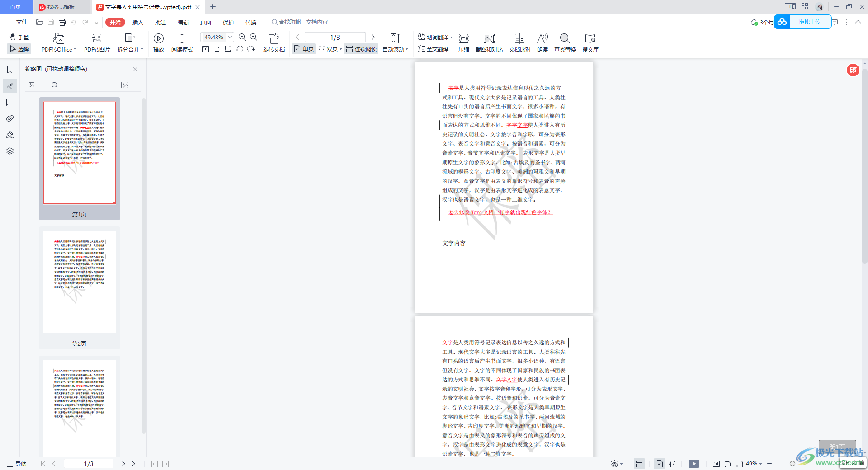This screenshot has height=470, width=868.
Task: Go to previous page arrow in ribbon
Action: pyautogui.click(x=297, y=37)
